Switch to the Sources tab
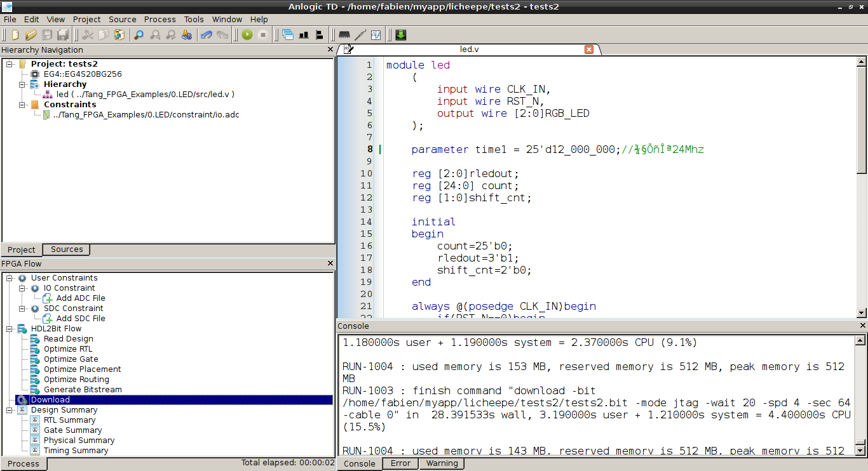Viewport: 868px width, 471px height. [x=67, y=249]
